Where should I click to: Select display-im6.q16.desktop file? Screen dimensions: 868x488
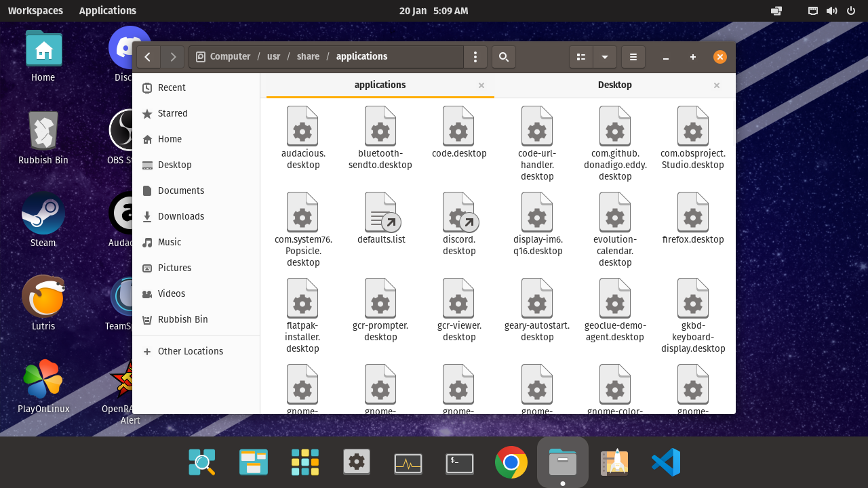538,224
